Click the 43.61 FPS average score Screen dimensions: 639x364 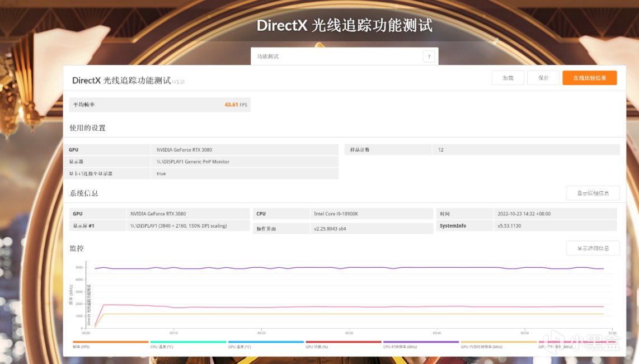(x=236, y=105)
